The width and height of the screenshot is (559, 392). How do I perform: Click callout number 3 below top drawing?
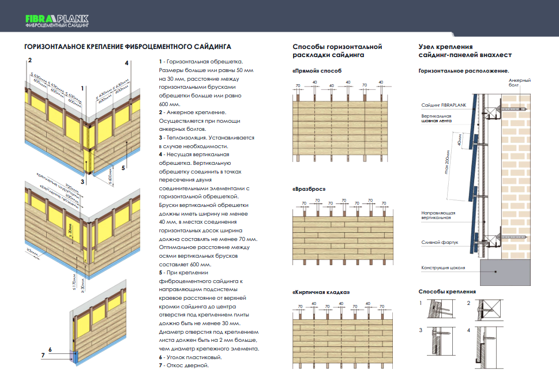82,182
